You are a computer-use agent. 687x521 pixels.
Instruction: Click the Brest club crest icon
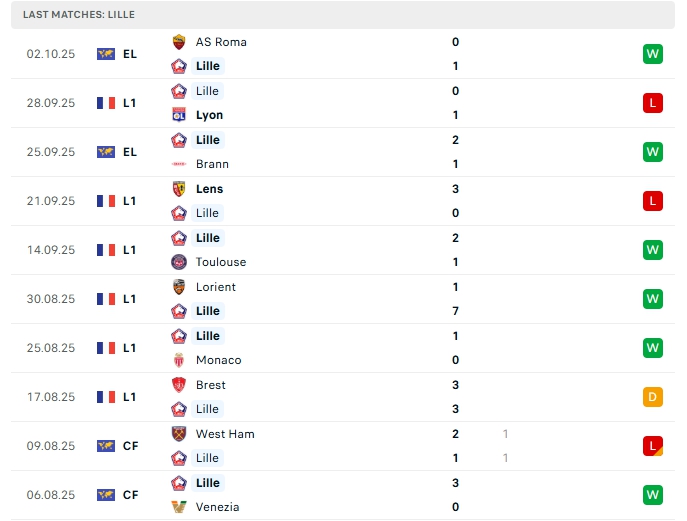179,385
